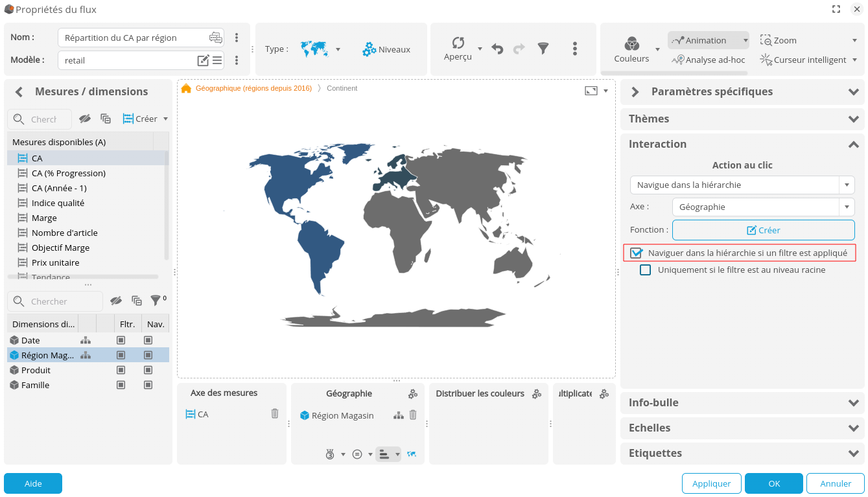Open the Curseur intelligent dropdown arrow
The width and height of the screenshot is (868, 497).
click(x=854, y=60)
